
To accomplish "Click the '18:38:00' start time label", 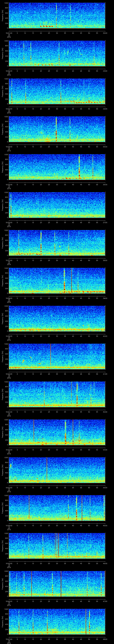I will coord(9,298).
